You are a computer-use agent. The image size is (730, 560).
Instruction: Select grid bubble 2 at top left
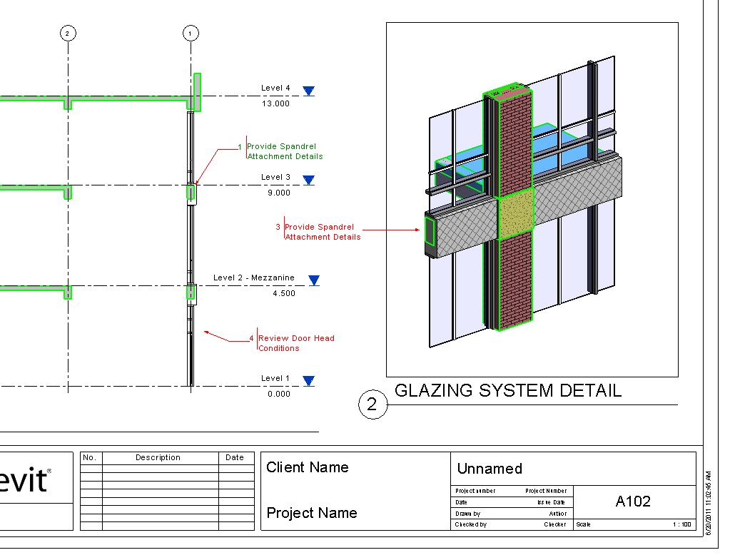pos(67,32)
